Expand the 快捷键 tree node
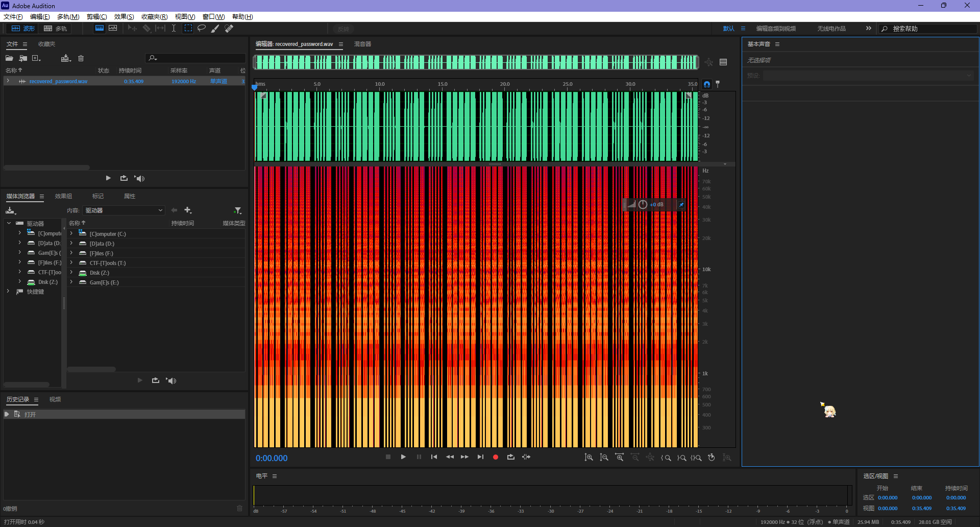Viewport: 980px width, 527px height. (x=8, y=292)
